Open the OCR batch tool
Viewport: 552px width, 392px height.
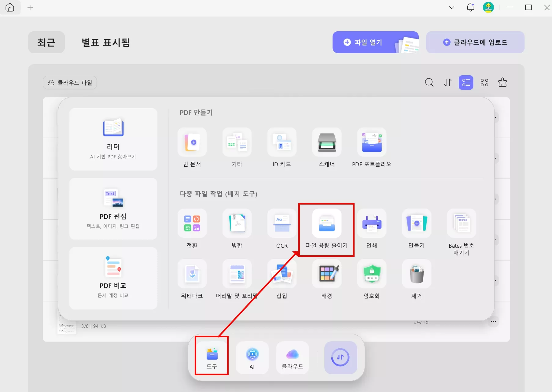(x=282, y=229)
